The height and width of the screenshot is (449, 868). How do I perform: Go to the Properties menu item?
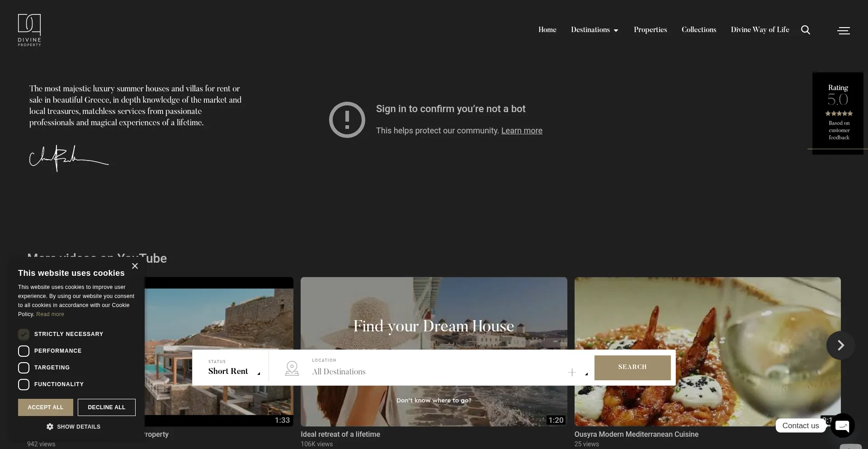650,30
